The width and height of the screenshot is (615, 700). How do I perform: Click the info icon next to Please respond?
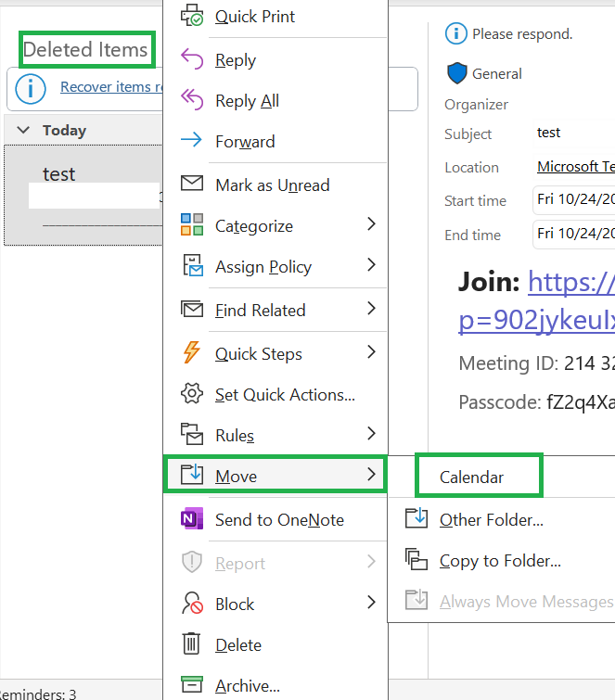tap(456, 33)
